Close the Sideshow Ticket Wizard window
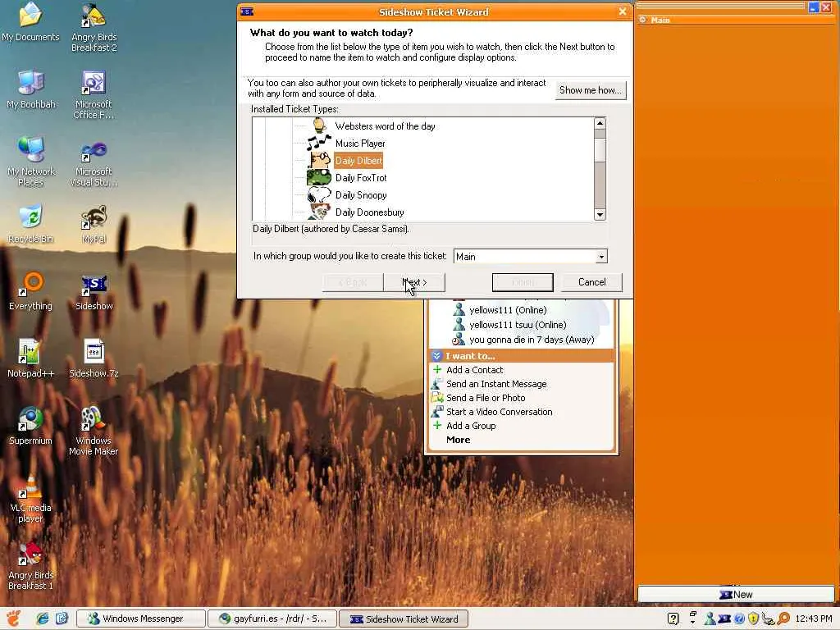The image size is (840, 630). 623,11
